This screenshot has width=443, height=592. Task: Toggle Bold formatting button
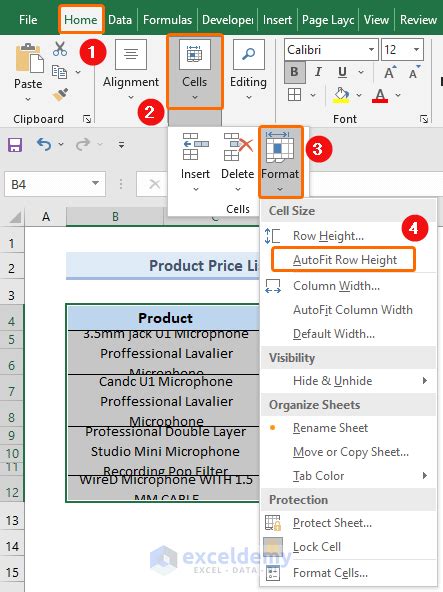point(294,72)
